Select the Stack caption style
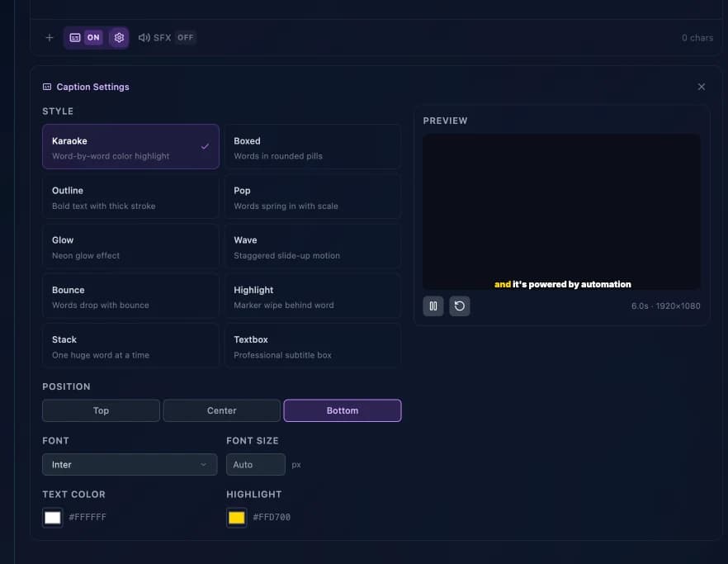The height and width of the screenshot is (564, 728). pos(130,346)
